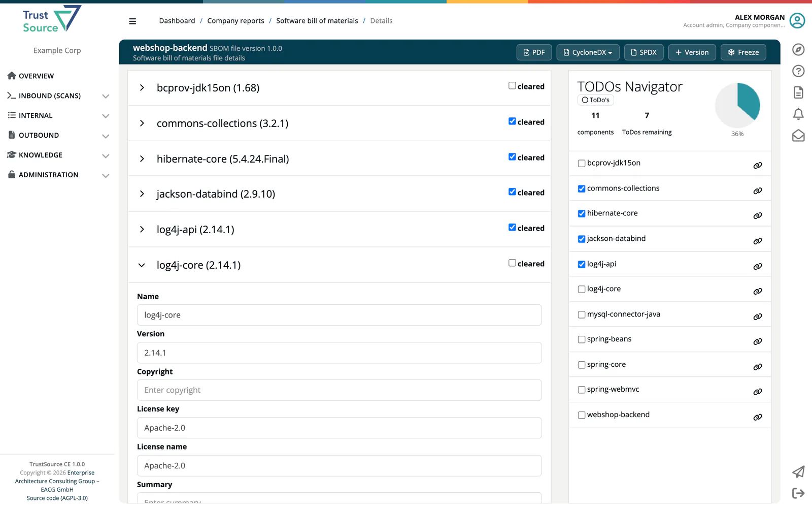812x508 pixels.
Task: Click into the License key field
Action: [339, 428]
